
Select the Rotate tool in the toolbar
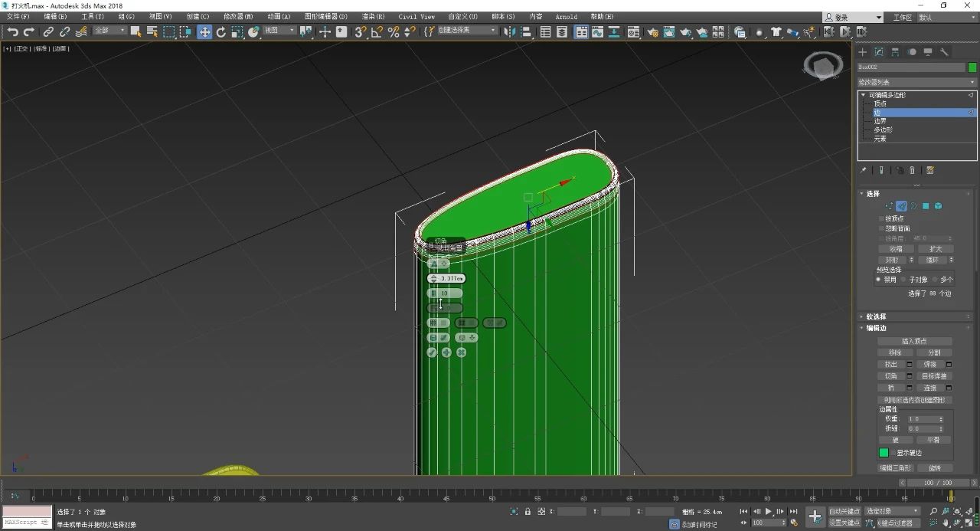220,31
